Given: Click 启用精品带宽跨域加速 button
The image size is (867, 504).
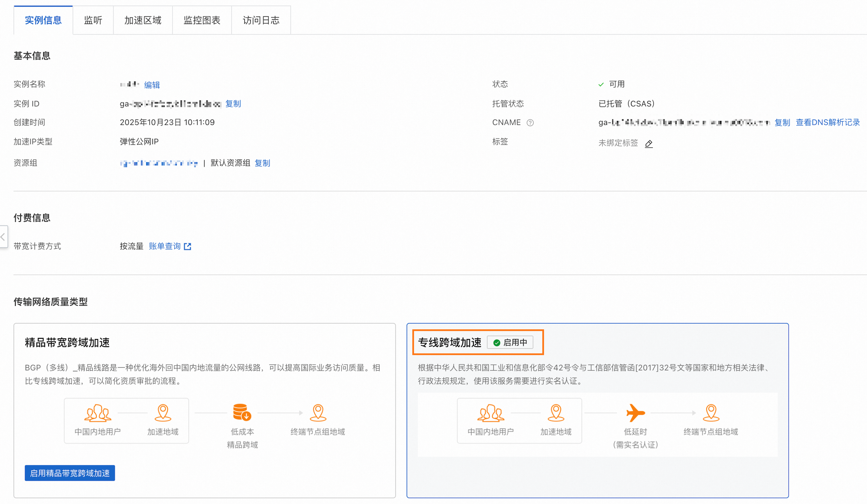Looking at the screenshot, I should pos(70,473).
